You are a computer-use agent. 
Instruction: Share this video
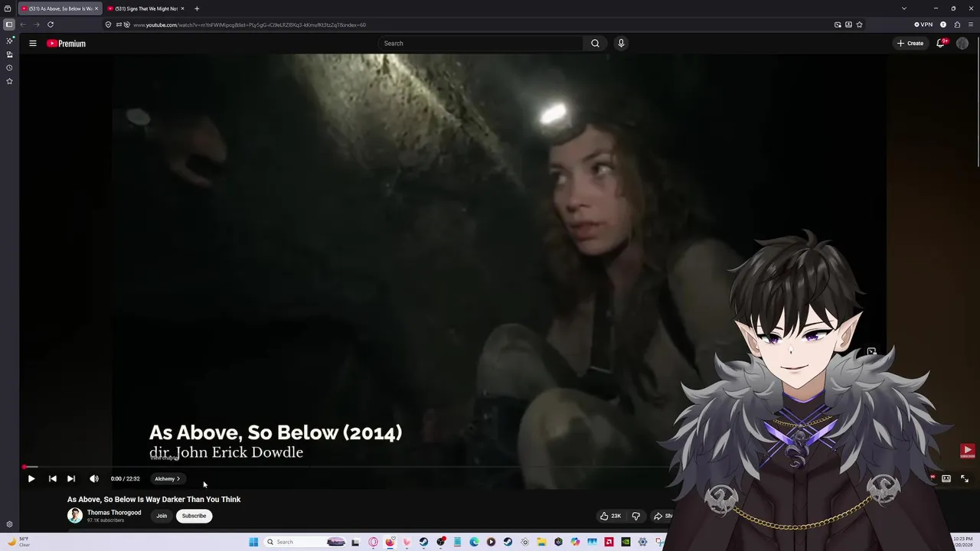pos(662,516)
